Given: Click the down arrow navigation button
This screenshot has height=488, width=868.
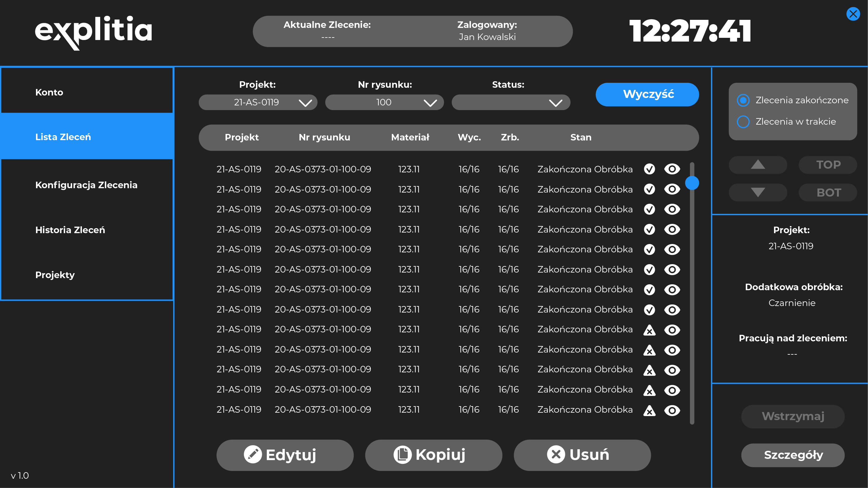Looking at the screenshot, I should click(x=758, y=192).
